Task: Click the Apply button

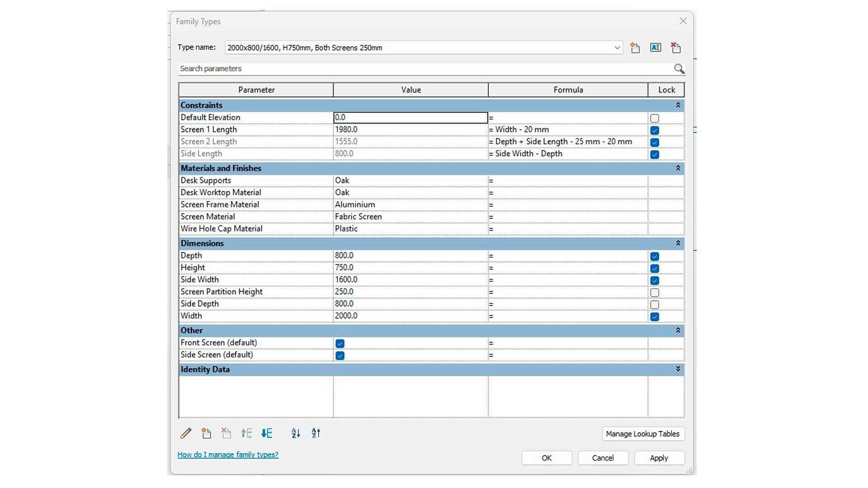Action: click(x=659, y=458)
